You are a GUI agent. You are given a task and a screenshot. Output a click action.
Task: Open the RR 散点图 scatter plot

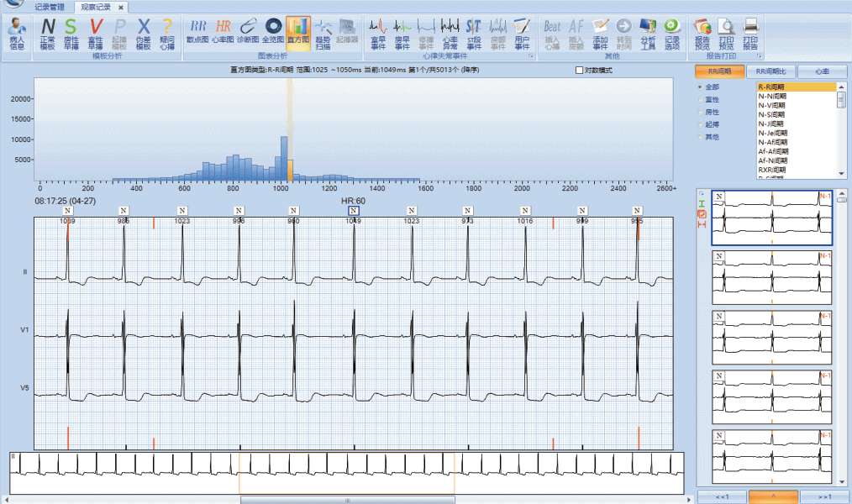click(x=197, y=32)
